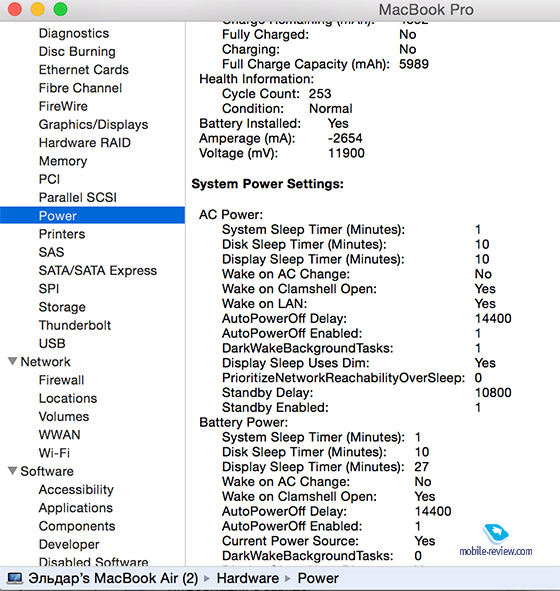
Task: Select the highlighted Power item
Action: point(92,216)
